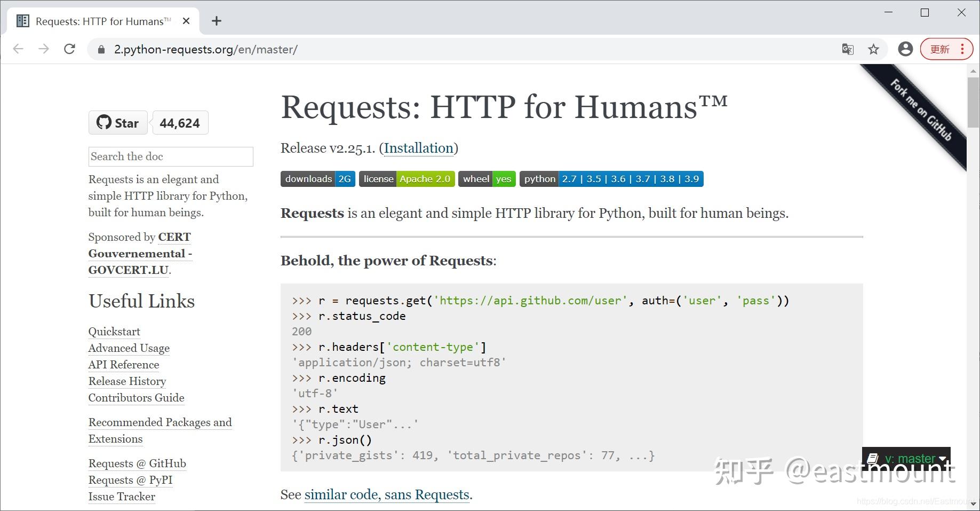Open the Quickstart link

(114, 332)
